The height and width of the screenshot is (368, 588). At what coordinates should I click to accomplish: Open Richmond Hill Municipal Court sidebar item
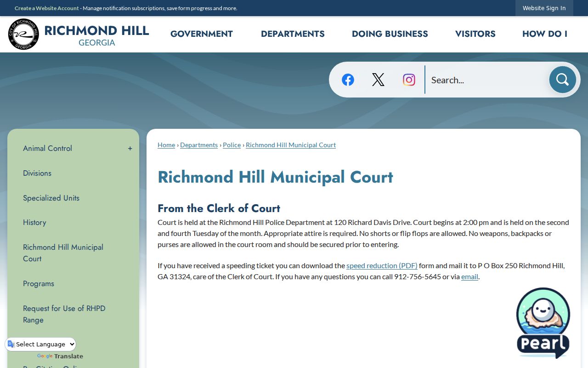63,253
